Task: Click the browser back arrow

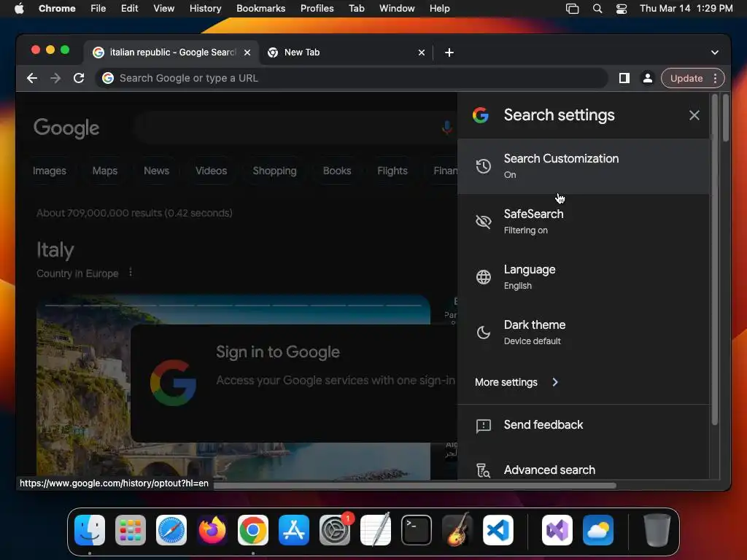Action: point(32,78)
